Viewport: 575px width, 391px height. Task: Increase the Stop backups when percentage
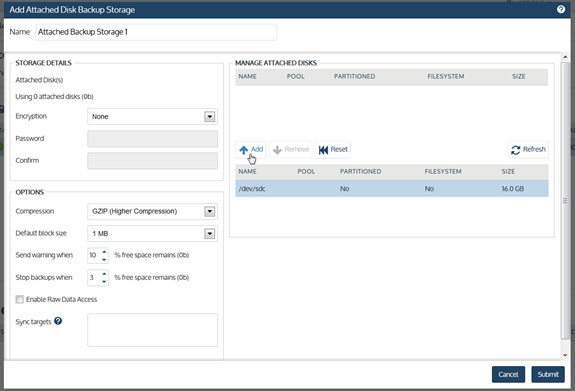point(104,274)
